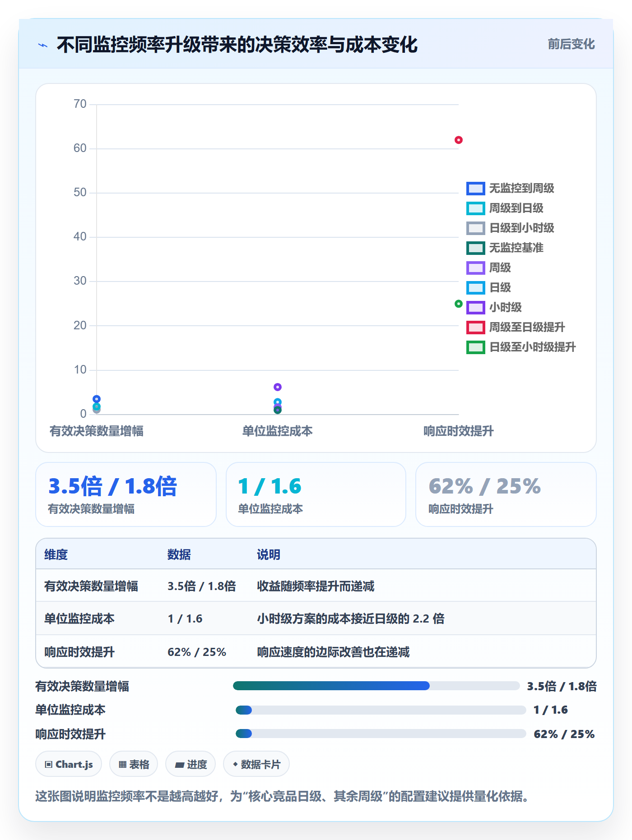The height and width of the screenshot is (840, 632).
Task: Click the 前后变化 label in header
Action: [x=571, y=44]
